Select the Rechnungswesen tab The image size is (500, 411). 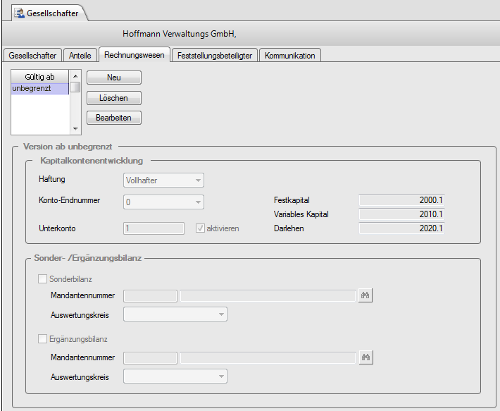point(134,55)
